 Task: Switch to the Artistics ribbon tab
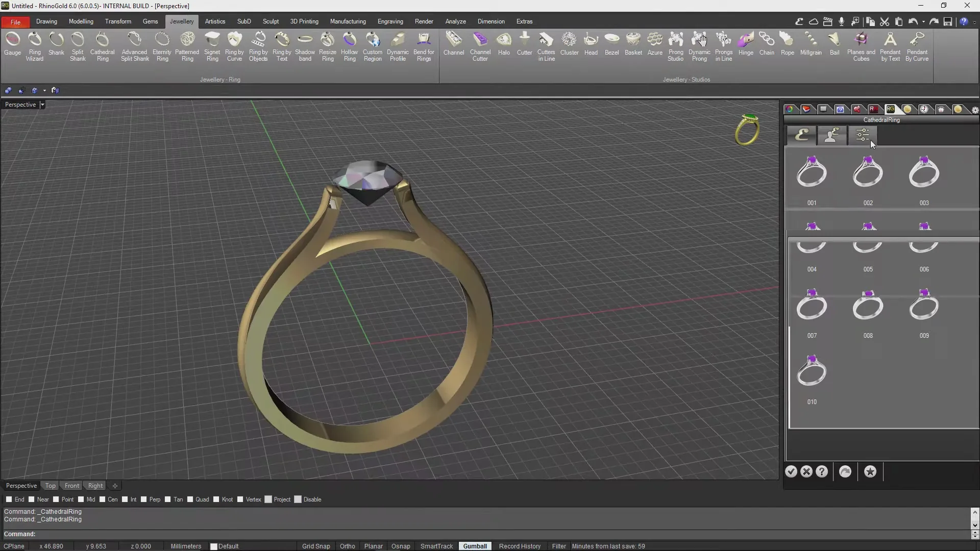pyautogui.click(x=215, y=21)
